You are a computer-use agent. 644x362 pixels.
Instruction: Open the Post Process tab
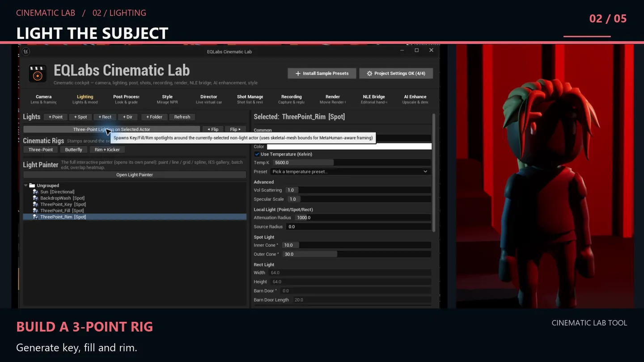[x=127, y=99]
